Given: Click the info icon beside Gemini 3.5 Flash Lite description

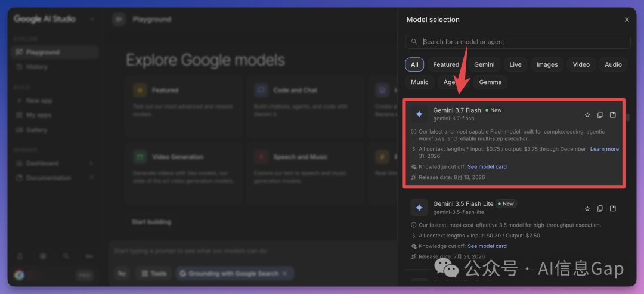Looking at the screenshot, I should 414,225.
